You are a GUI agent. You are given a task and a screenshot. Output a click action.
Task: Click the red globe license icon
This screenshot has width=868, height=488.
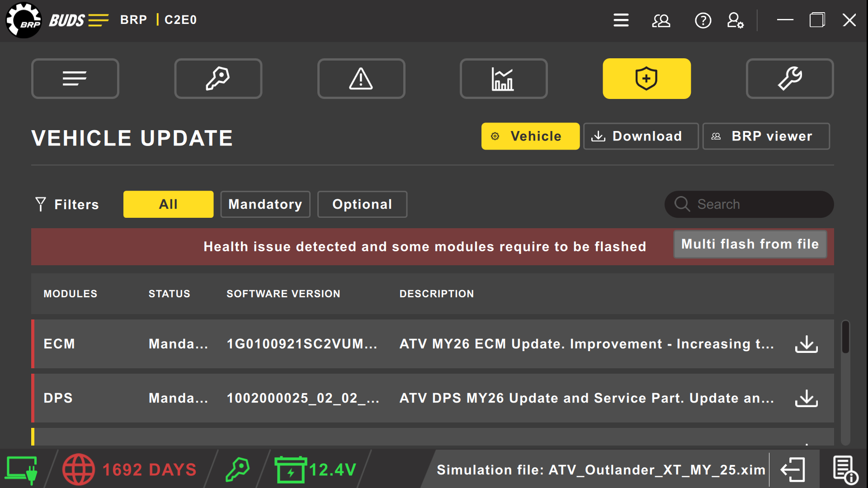[79, 470]
